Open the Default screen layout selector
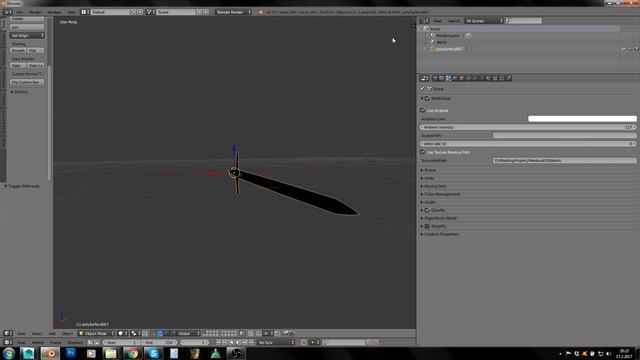The image size is (640, 360). [x=110, y=12]
